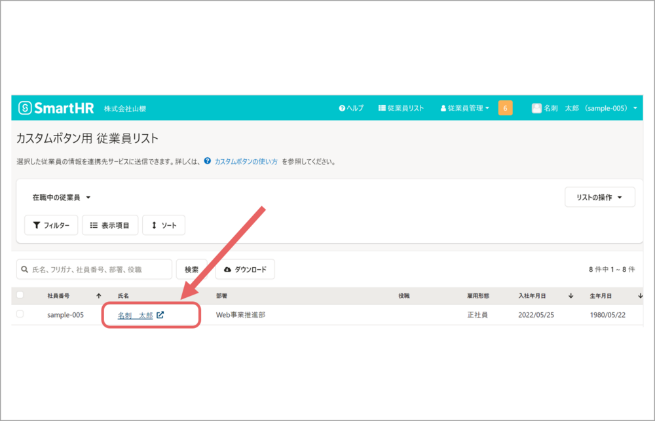Click the ダウンロード cloud download button

(x=245, y=270)
